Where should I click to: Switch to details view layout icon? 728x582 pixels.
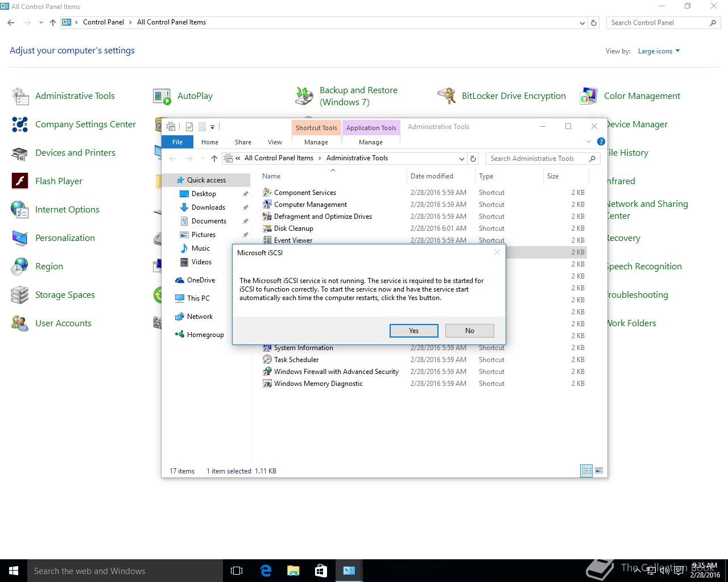586,471
